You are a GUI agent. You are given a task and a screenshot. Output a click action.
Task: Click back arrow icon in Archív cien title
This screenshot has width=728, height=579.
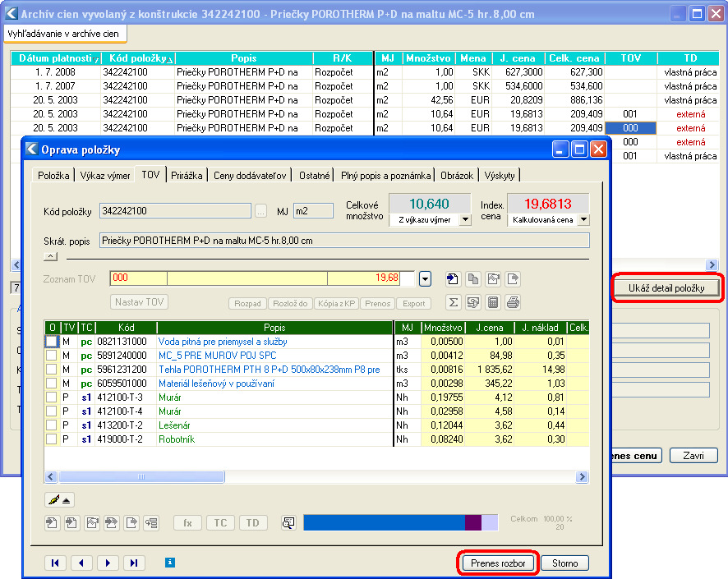(12, 13)
